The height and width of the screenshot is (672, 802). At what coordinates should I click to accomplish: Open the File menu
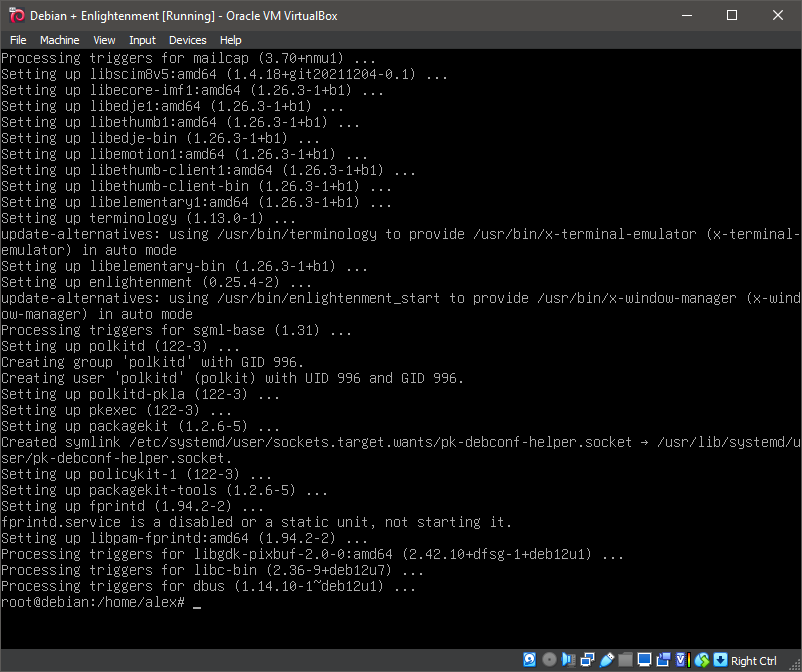coord(18,40)
